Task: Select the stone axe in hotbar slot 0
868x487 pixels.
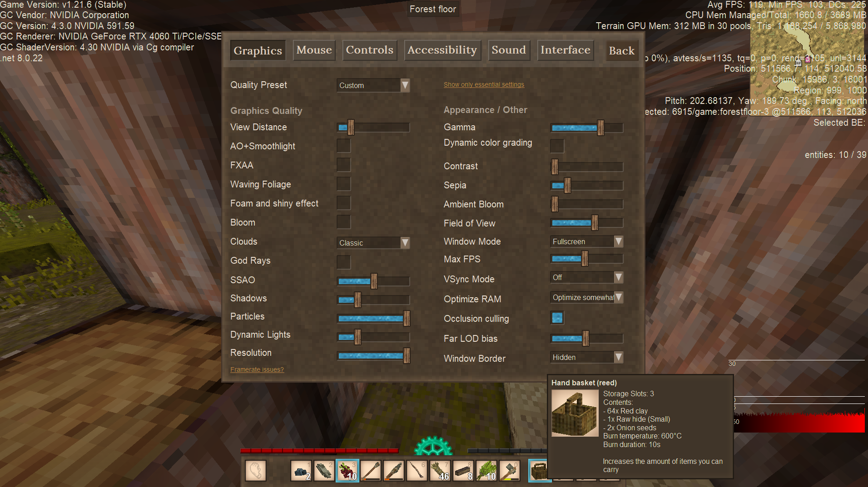Action: (x=509, y=471)
